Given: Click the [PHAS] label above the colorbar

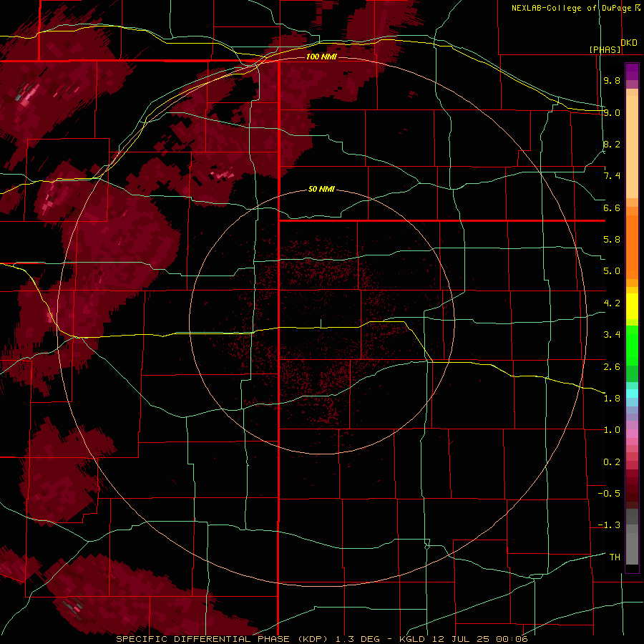Looking at the screenshot, I should click(605, 49).
